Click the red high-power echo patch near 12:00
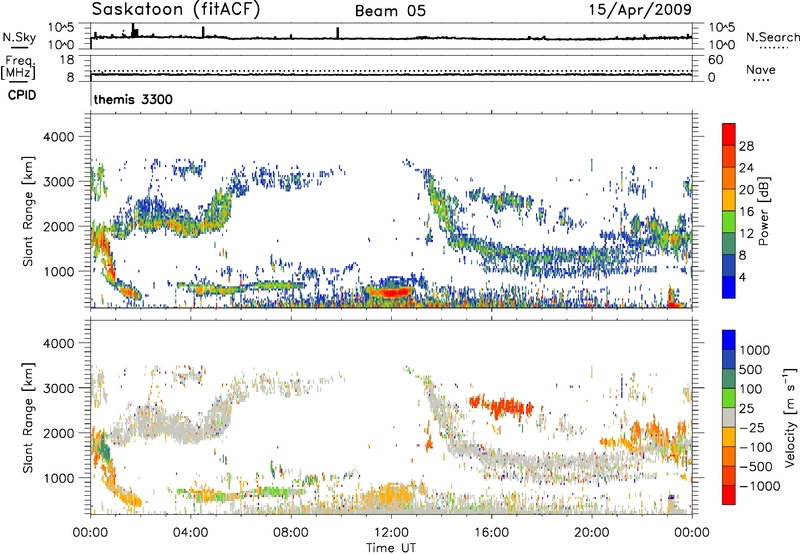This screenshot has width=800, height=554. click(x=390, y=292)
